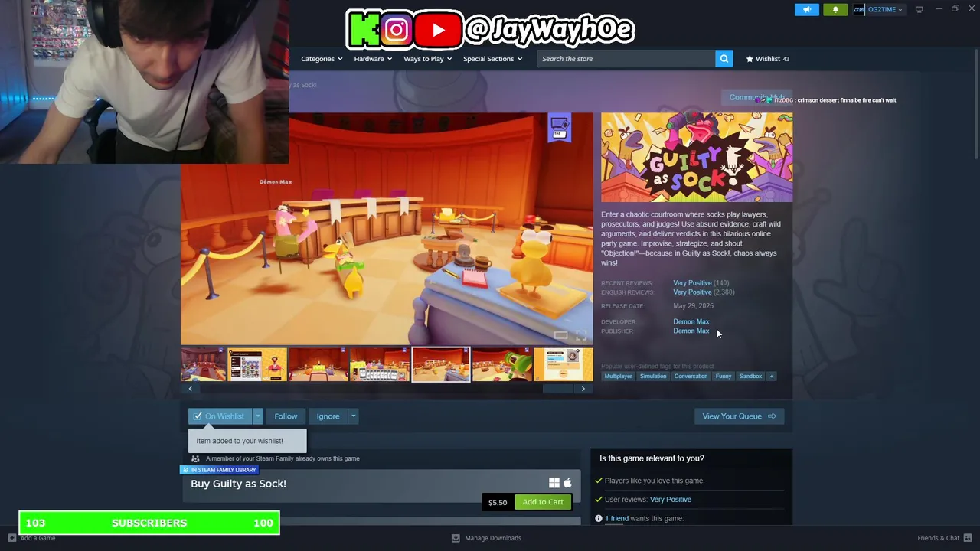Open the Special Sections menu
The image size is (980, 551).
tap(492, 59)
